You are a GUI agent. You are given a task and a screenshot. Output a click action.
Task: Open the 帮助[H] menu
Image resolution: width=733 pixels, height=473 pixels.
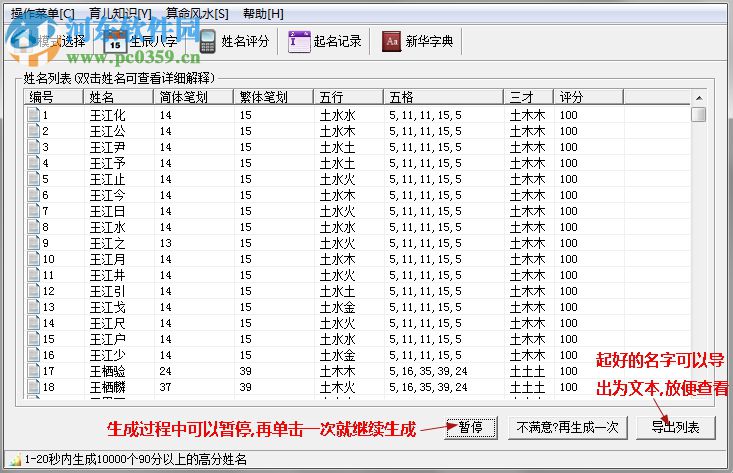coord(263,14)
